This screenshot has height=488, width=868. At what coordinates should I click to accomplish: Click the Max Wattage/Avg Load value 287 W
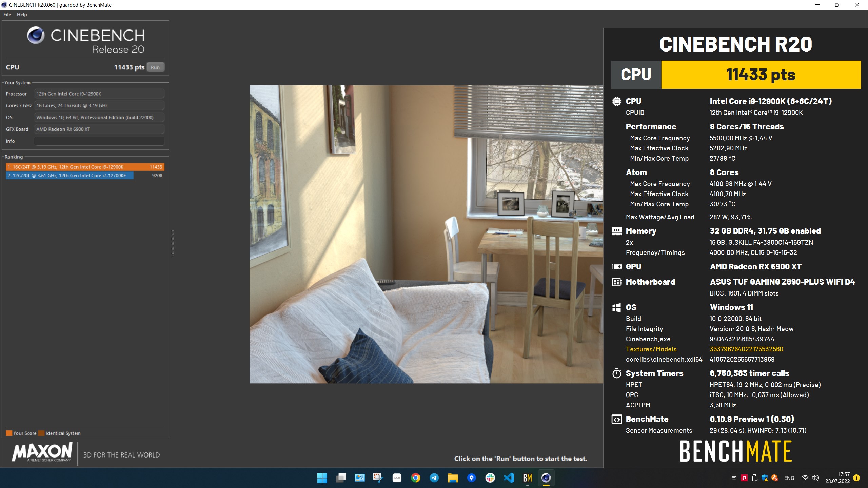coord(730,217)
